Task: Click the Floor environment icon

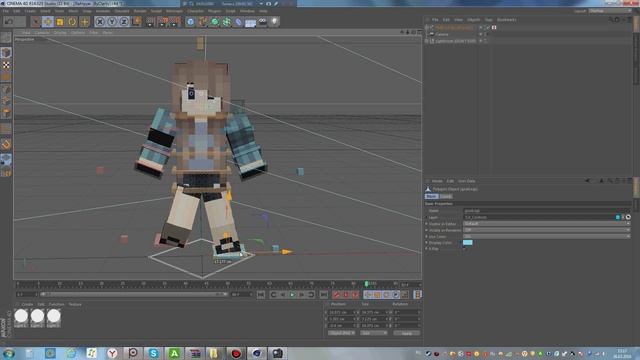Action: [251, 22]
